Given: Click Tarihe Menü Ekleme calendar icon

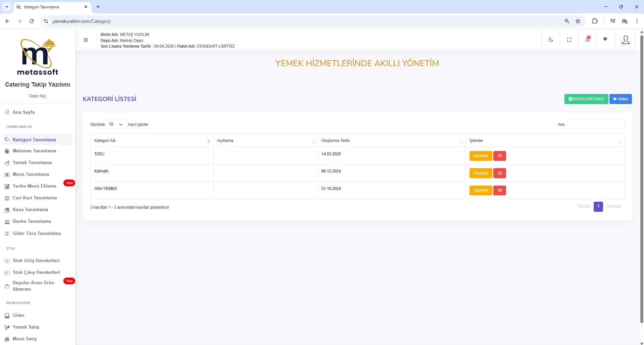Looking at the screenshot, I should pyautogui.click(x=7, y=186).
